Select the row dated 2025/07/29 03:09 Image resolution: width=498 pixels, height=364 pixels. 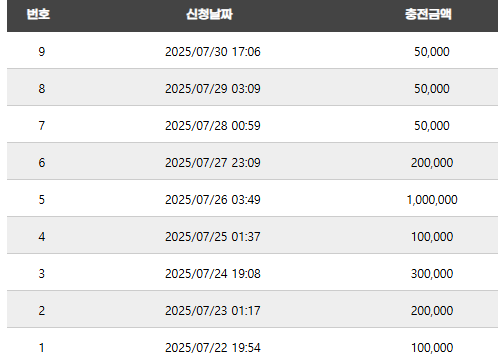tap(252, 89)
